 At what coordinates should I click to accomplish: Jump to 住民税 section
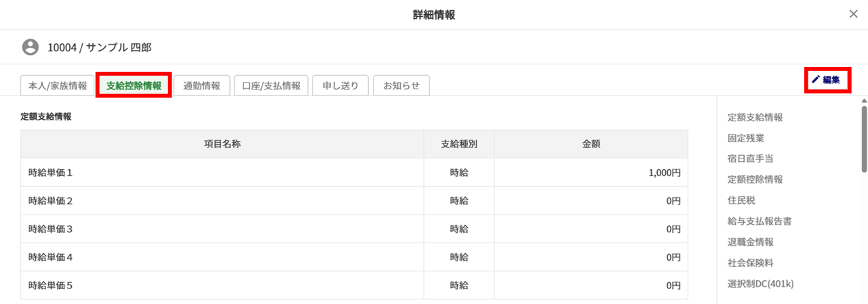(741, 200)
